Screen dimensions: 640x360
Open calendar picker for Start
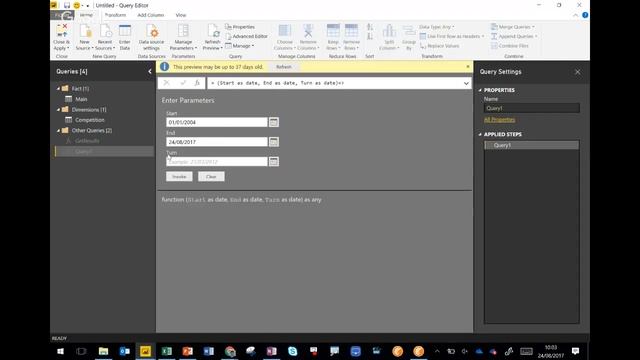click(x=274, y=122)
